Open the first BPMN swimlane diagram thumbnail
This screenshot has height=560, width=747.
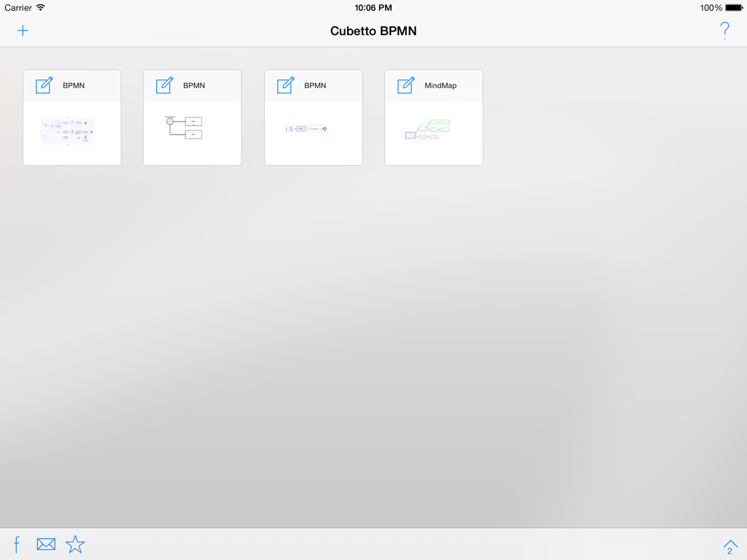[x=67, y=131]
